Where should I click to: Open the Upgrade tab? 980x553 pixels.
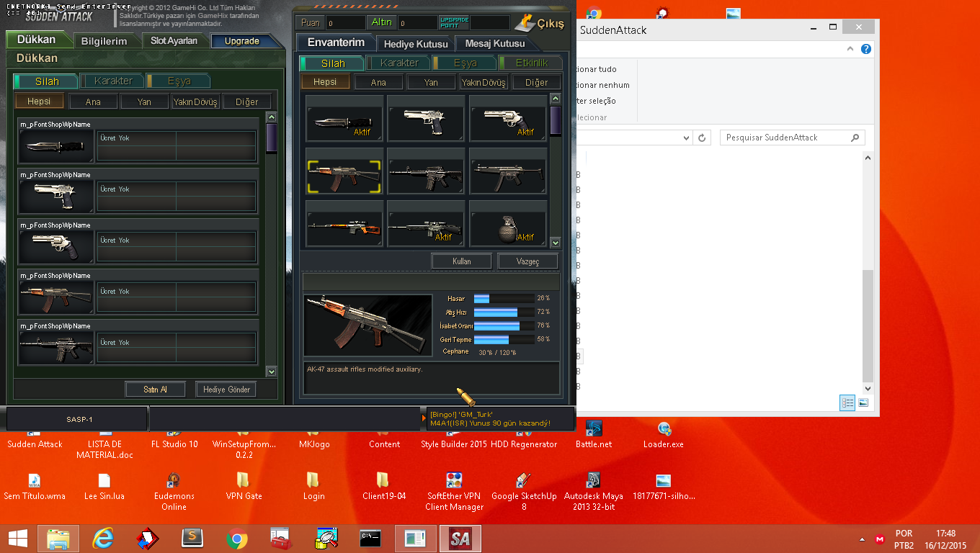coord(242,41)
